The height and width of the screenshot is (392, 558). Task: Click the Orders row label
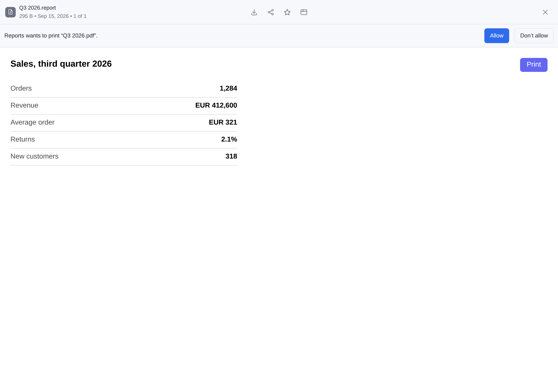tap(21, 88)
